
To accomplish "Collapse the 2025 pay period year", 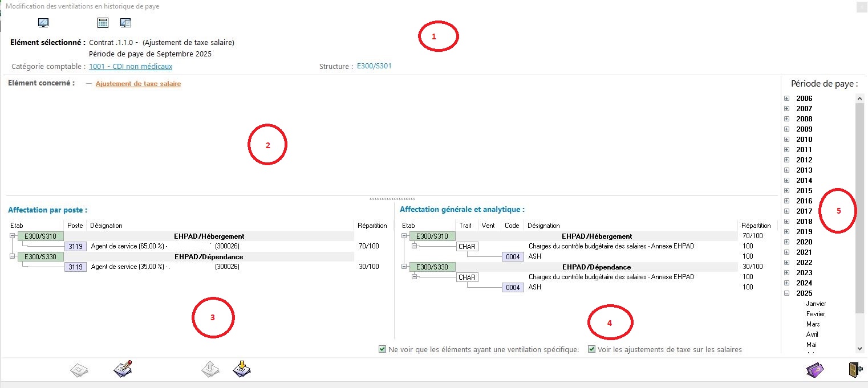I will [787, 293].
